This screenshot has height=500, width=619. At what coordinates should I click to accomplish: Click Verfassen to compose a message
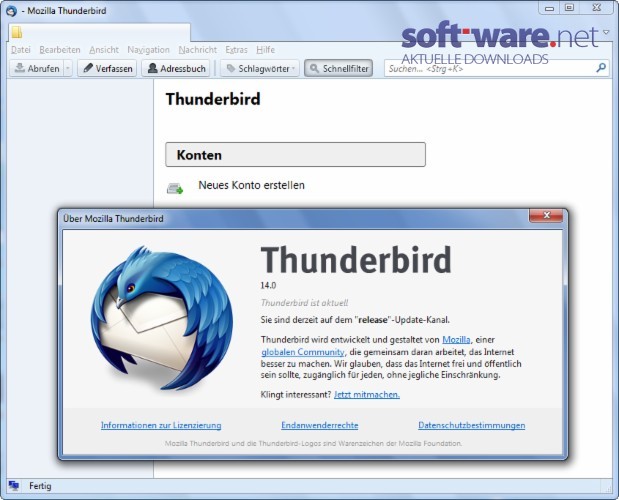pyautogui.click(x=107, y=68)
